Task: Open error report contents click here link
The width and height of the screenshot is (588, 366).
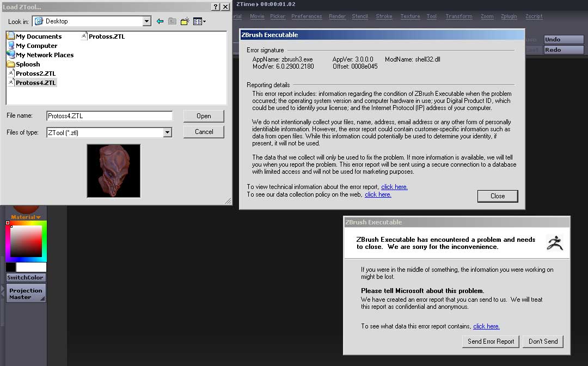Action: 486,326
